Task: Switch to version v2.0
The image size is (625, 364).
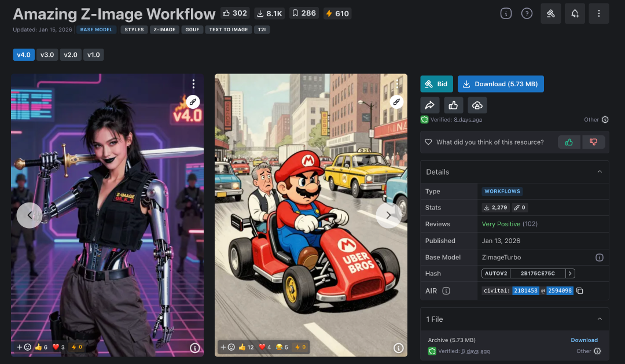Action: [71, 54]
